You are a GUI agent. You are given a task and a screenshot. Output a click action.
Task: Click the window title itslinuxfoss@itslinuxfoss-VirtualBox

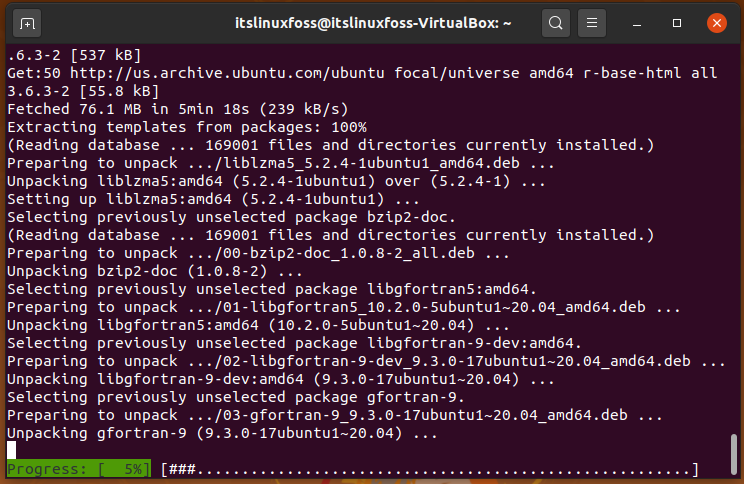tap(373, 23)
